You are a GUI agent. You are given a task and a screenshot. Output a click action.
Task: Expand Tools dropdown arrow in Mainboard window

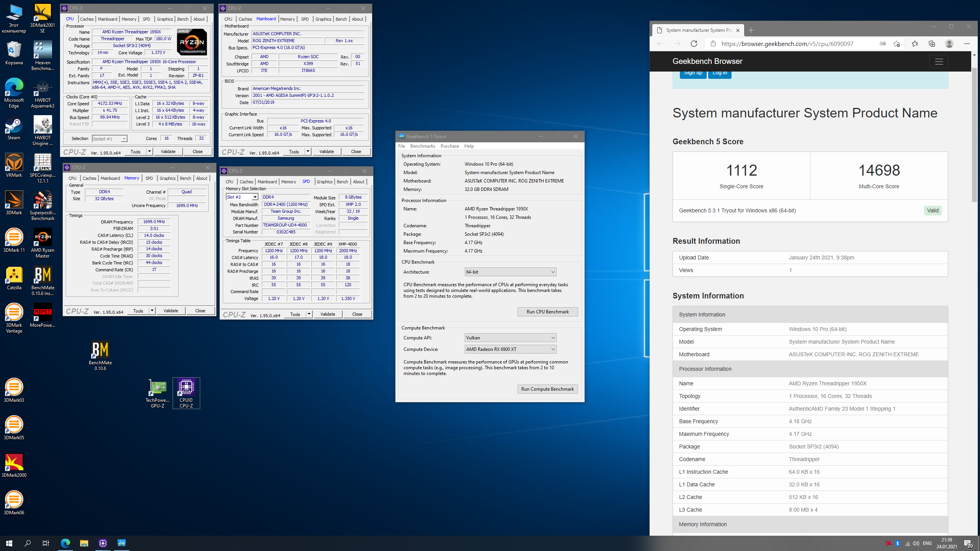(x=308, y=152)
